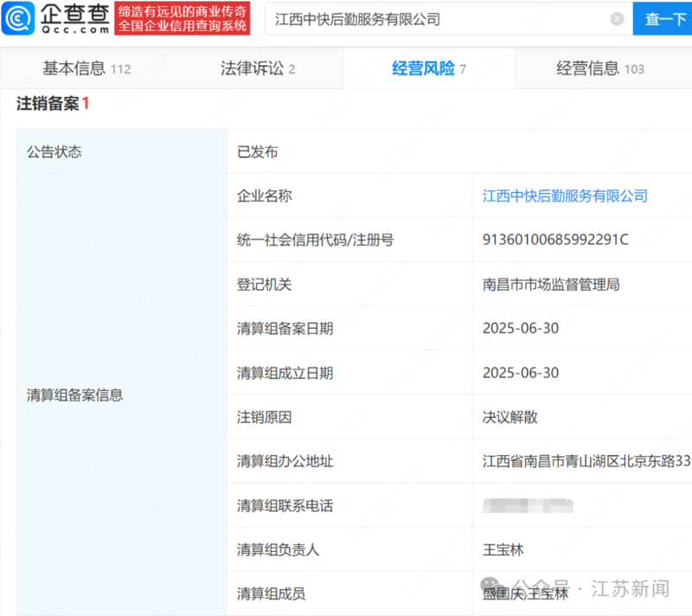
Task: Select 清算组备案日期 value 2025-06-30
Action: point(521,328)
